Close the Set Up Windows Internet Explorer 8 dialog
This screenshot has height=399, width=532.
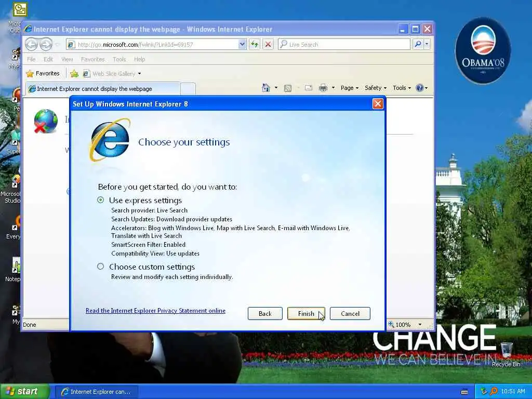pyautogui.click(x=378, y=103)
